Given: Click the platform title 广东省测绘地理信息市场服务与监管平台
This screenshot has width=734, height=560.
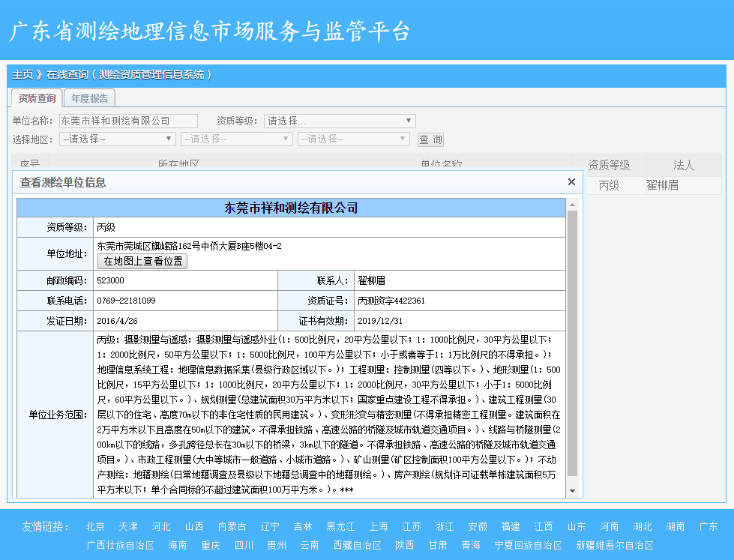Looking at the screenshot, I should (x=210, y=31).
